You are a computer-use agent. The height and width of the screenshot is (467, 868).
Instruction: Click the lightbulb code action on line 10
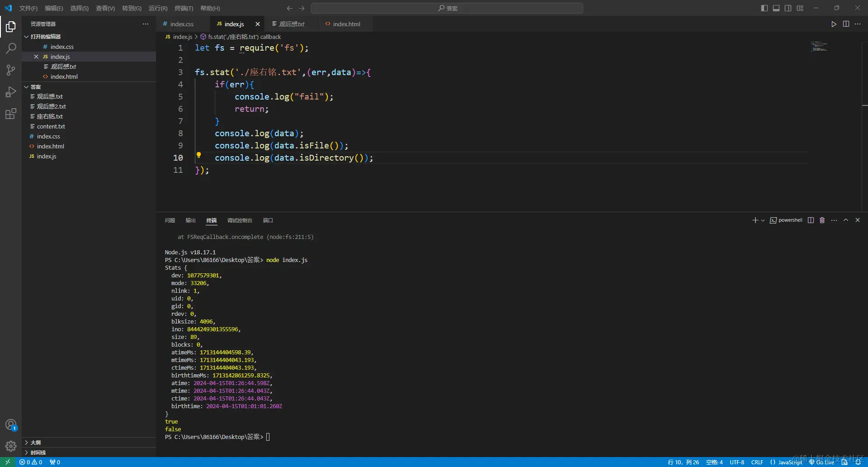(198, 155)
